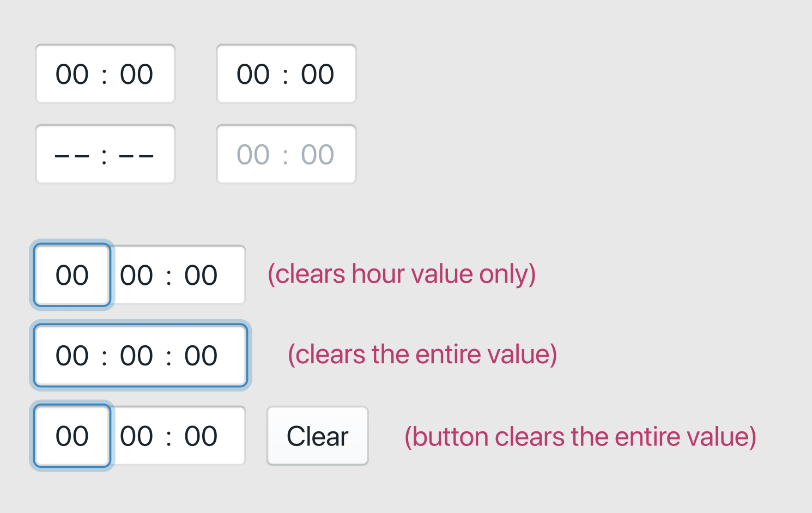Focus the highlighted hour box that clears hour only
812x513 pixels.
[x=71, y=275]
